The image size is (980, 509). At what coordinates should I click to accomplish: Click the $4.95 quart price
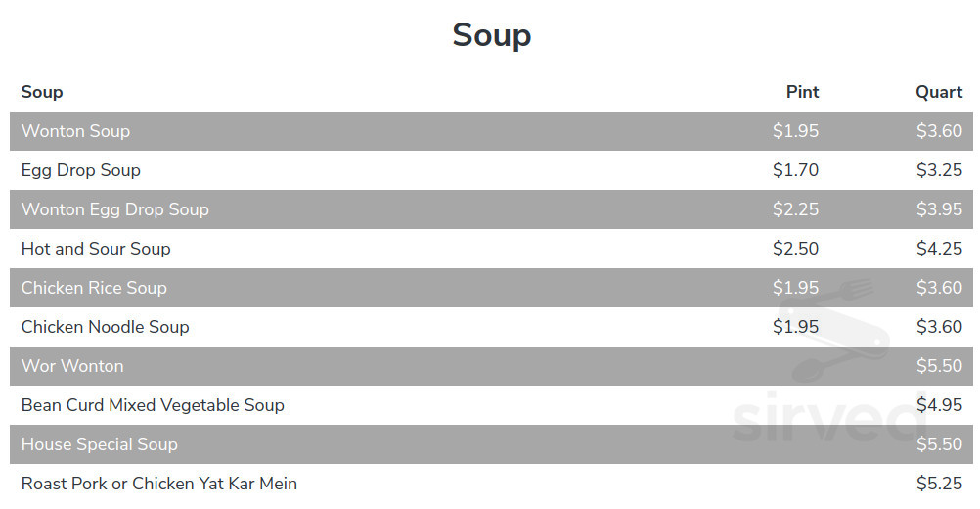(x=939, y=405)
